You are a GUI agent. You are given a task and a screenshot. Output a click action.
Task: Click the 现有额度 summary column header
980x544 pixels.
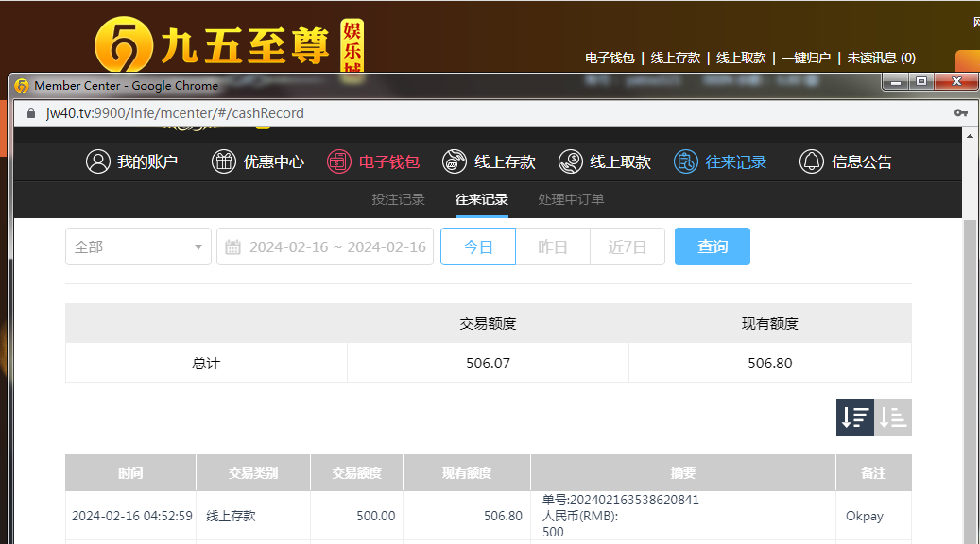770,324
